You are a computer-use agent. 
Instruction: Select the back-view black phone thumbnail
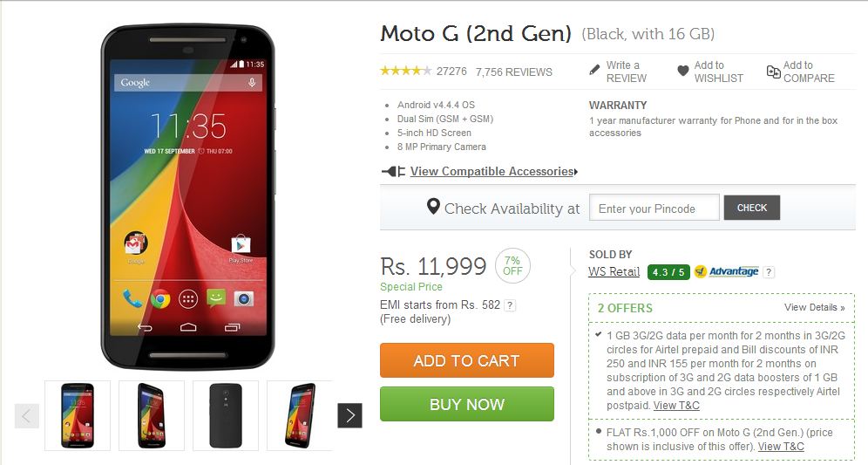226,415
